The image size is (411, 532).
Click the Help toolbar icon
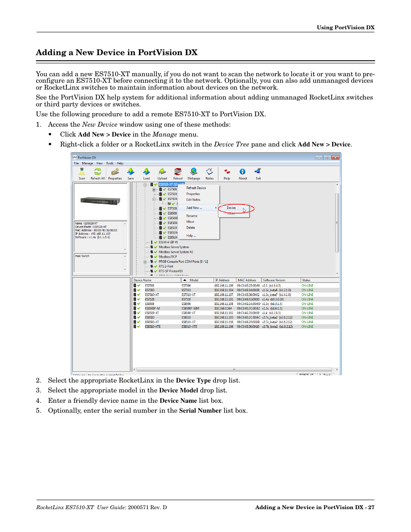227,174
